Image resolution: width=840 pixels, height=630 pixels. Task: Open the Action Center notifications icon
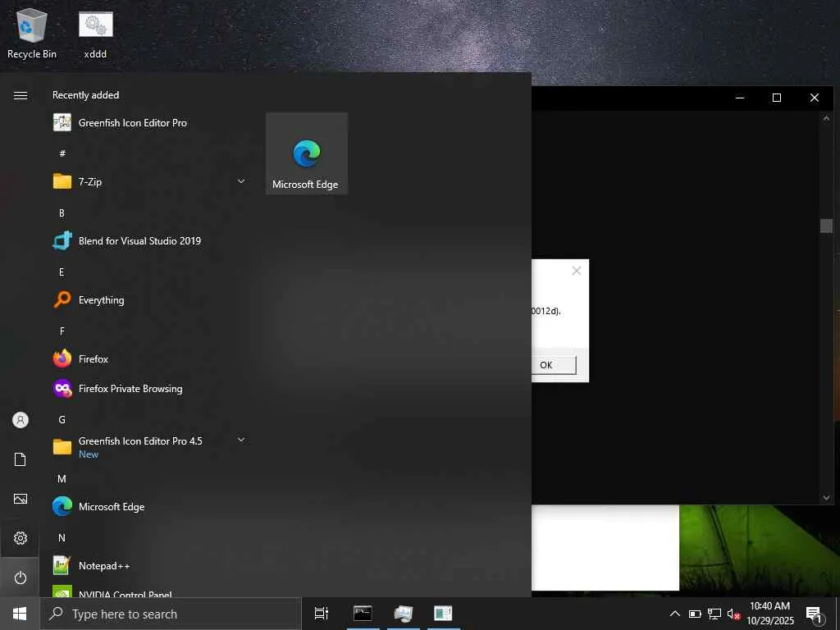(814, 614)
